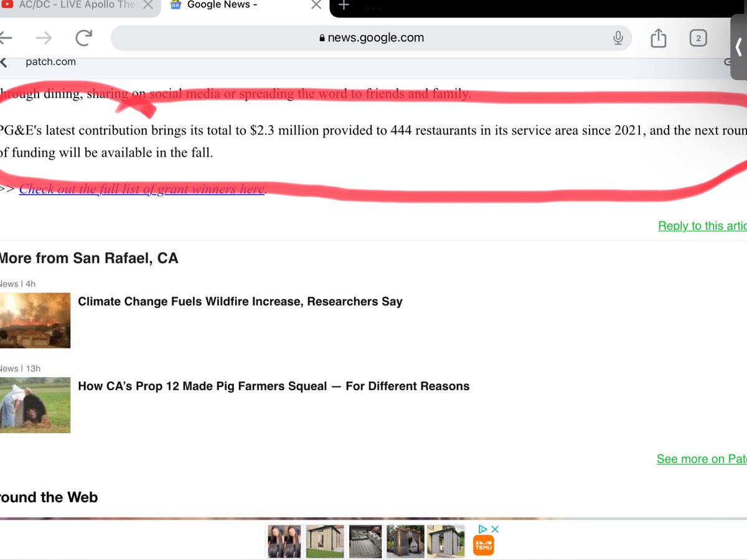This screenshot has height=560, width=747.
Task: Show the open tabs count switcher
Action: click(x=698, y=38)
